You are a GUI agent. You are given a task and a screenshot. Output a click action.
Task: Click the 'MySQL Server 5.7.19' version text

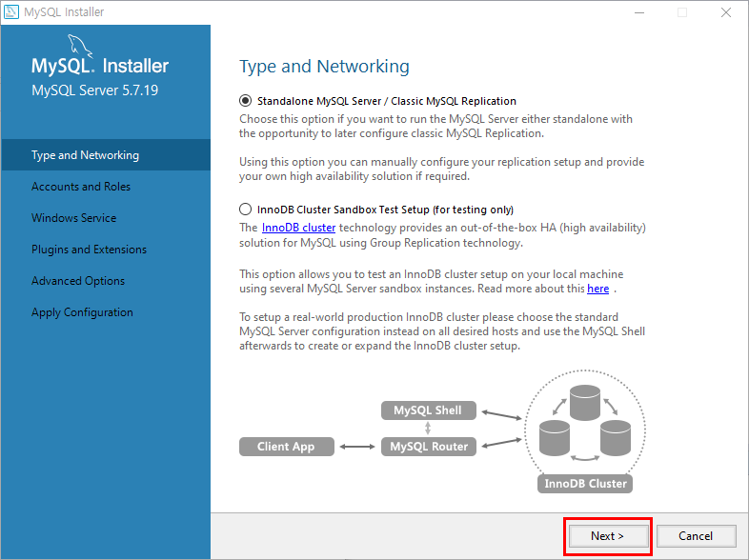click(94, 90)
